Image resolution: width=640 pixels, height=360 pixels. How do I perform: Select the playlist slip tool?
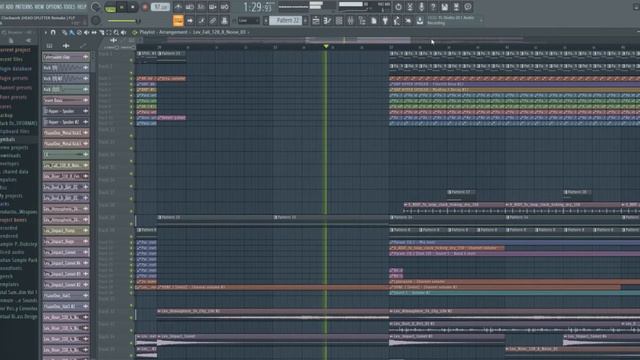coord(94,32)
